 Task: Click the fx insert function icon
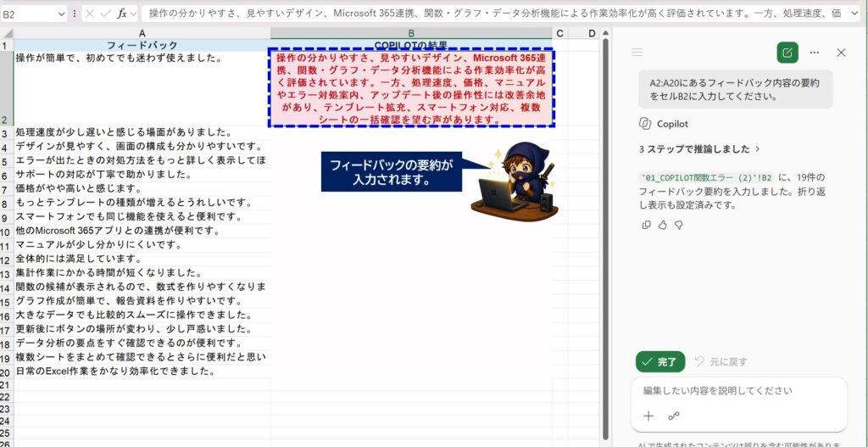[122, 14]
